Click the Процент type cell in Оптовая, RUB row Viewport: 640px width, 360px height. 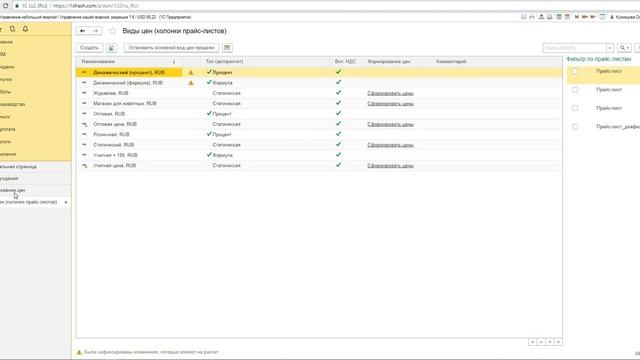click(x=222, y=114)
